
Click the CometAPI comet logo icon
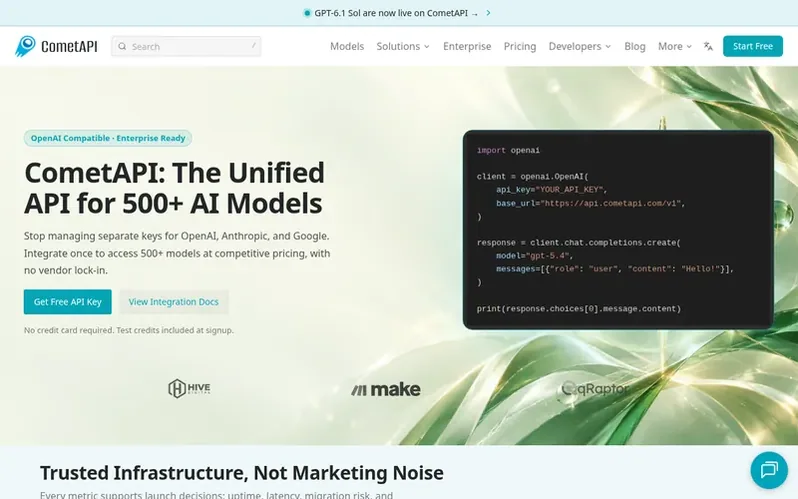click(x=25, y=46)
